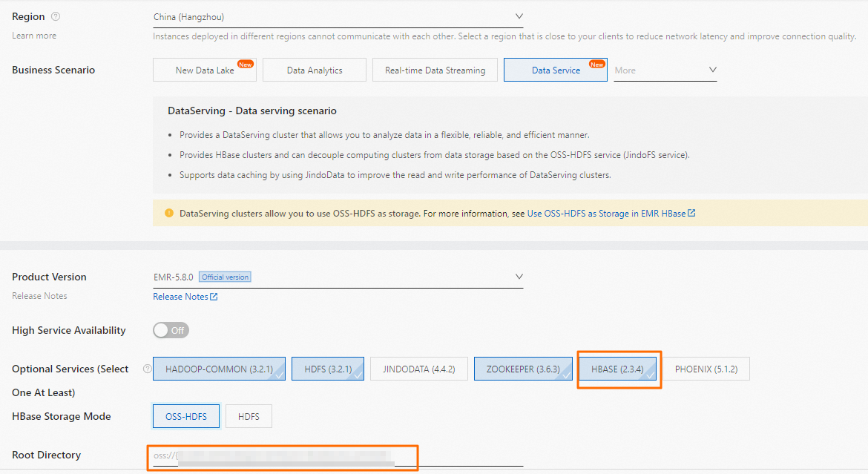868x474 pixels.
Task: Turn on the High Service Availability toggle
Action: click(171, 329)
